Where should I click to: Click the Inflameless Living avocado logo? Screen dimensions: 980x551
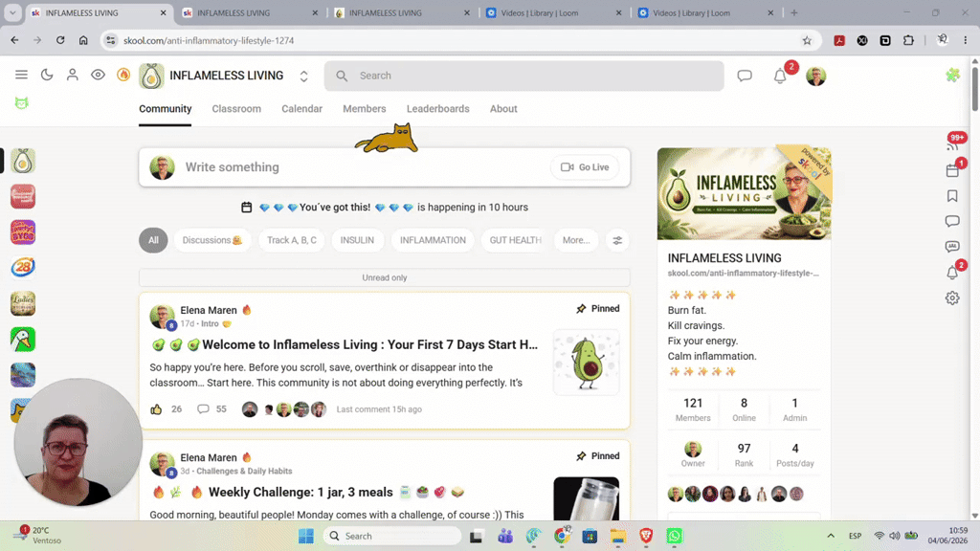[x=151, y=76]
